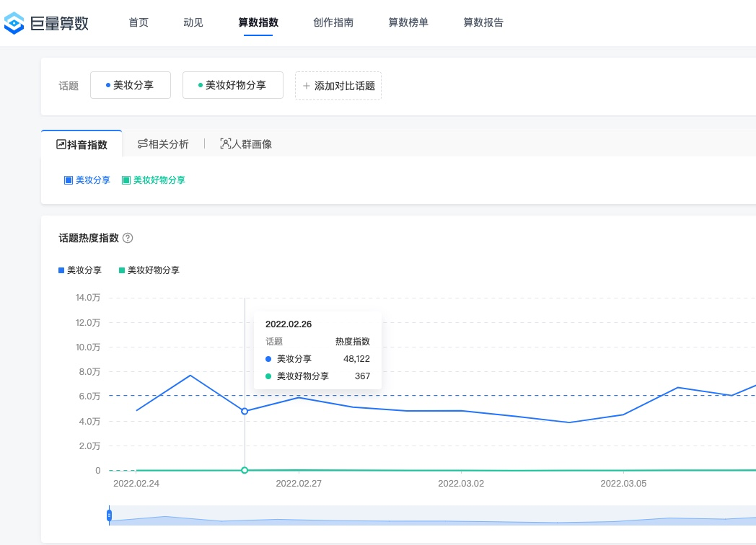Viewport: 756px width, 545px height.
Task: Switch to the 相关分析 tab
Action: click(163, 143)
